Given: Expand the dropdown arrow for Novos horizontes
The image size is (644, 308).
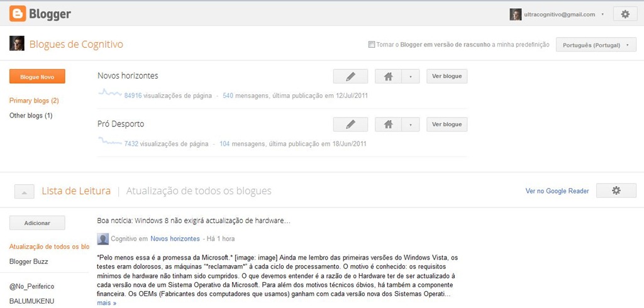Looking at the screenshot, I should [411, 77].
